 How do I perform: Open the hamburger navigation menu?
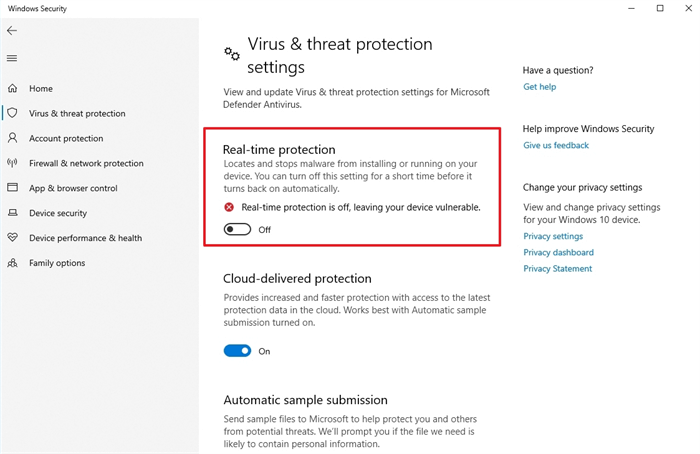coord(12,58)
